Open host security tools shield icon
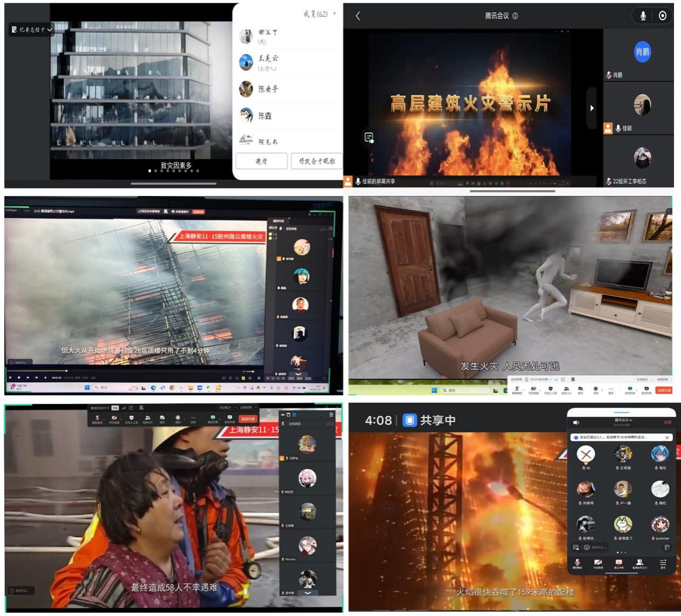This screenshot has width=681, height=616. point(131,418)
